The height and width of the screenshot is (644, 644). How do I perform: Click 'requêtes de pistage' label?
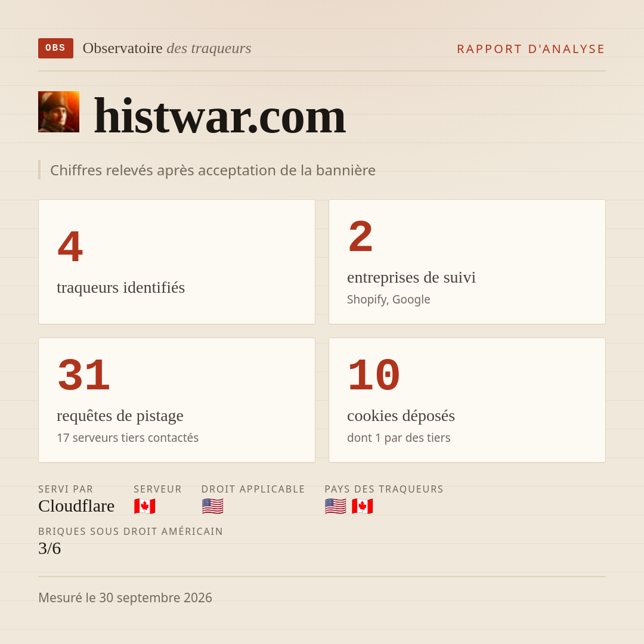click(x=120, y=416)
